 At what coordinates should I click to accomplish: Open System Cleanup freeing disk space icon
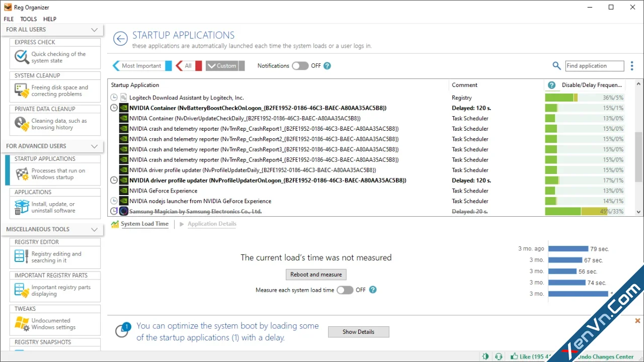[x=22, y=90]
